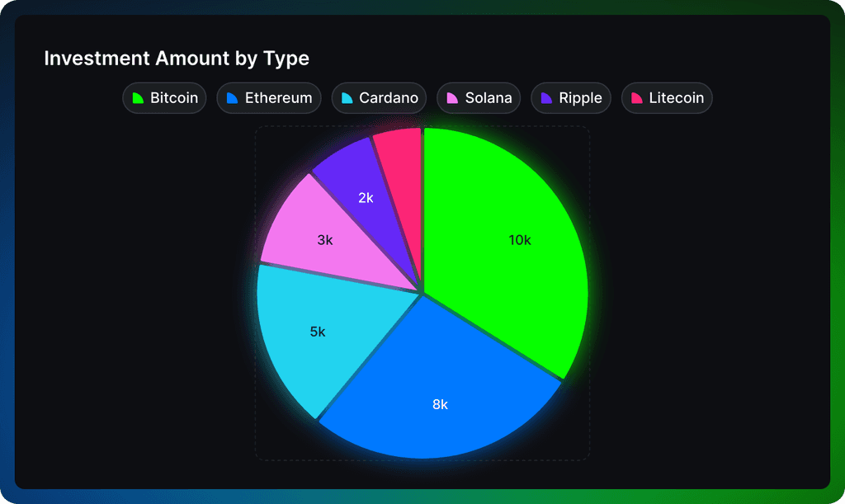The width and height of the screenshot is (845, 504).
Task: Select the purple 2k Ripple pie slice
Action: tap(366, 197)
